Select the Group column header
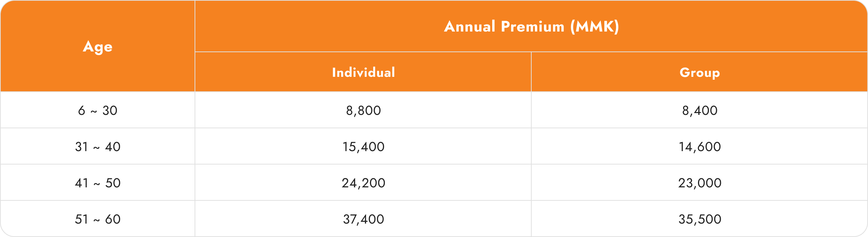 (699, 72)
